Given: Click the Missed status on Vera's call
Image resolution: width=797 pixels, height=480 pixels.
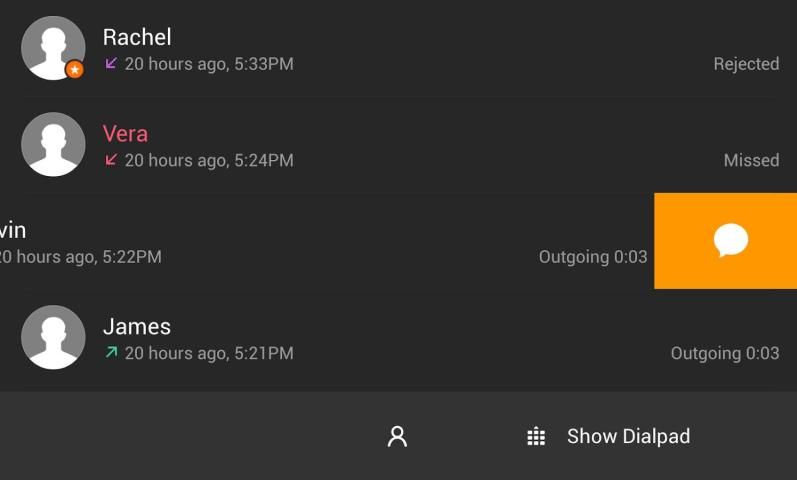Looking at the screenshot, I should pyautogui.click(x=751, y=160).
